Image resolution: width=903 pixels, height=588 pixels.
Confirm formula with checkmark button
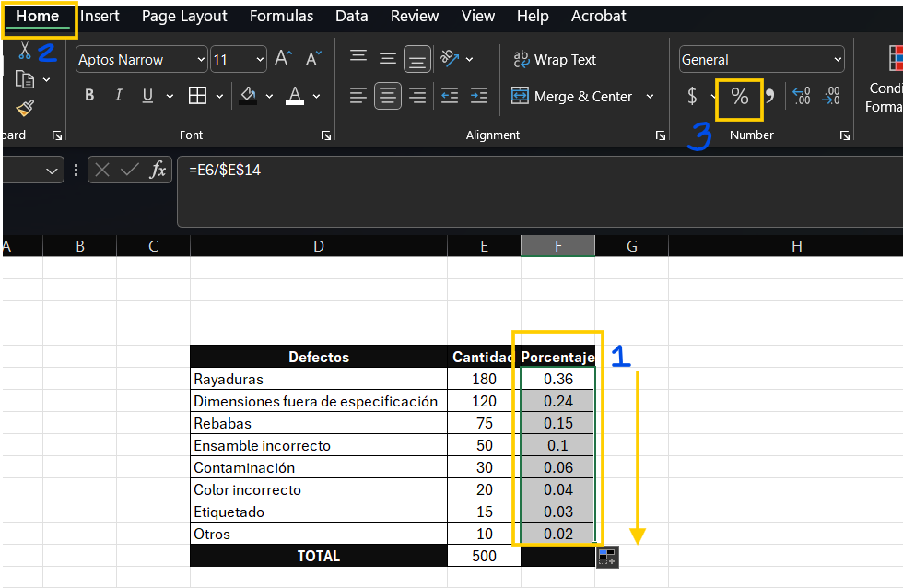[x=130, y=170]
